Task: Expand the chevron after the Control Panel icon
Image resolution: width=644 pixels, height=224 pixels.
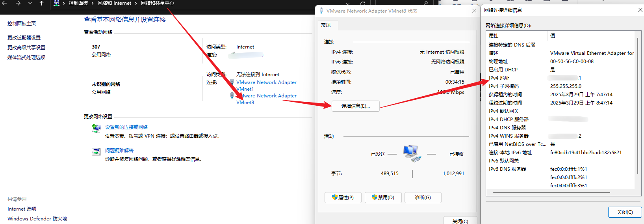Action: [x=64, y=3]
